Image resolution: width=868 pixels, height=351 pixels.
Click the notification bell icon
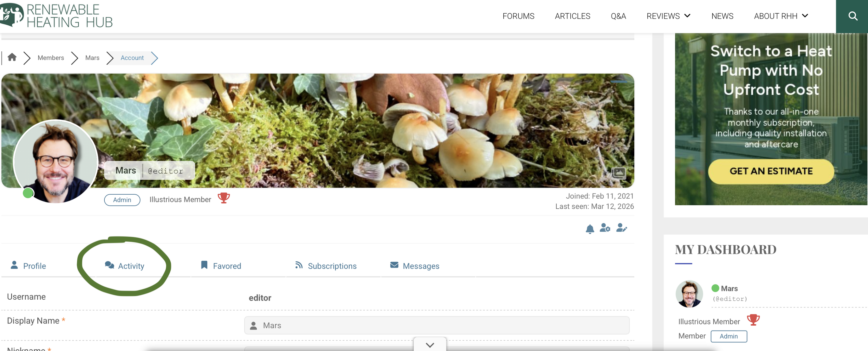pos(589,229)
